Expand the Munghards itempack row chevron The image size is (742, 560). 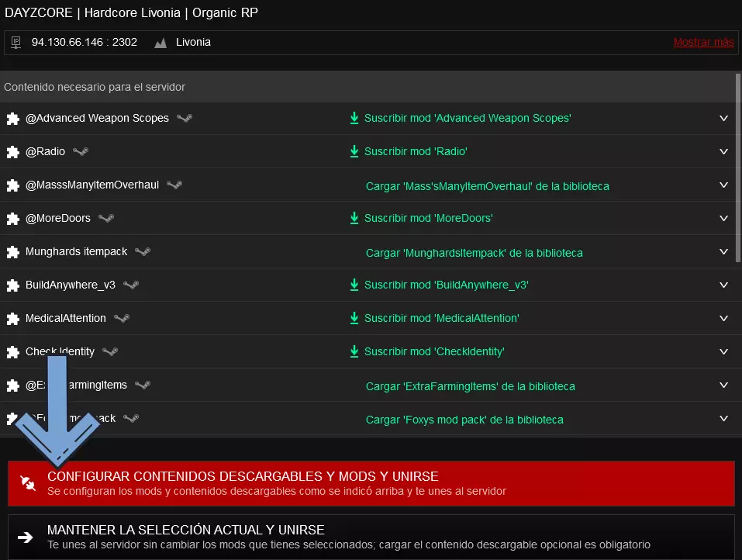(723, 251)
